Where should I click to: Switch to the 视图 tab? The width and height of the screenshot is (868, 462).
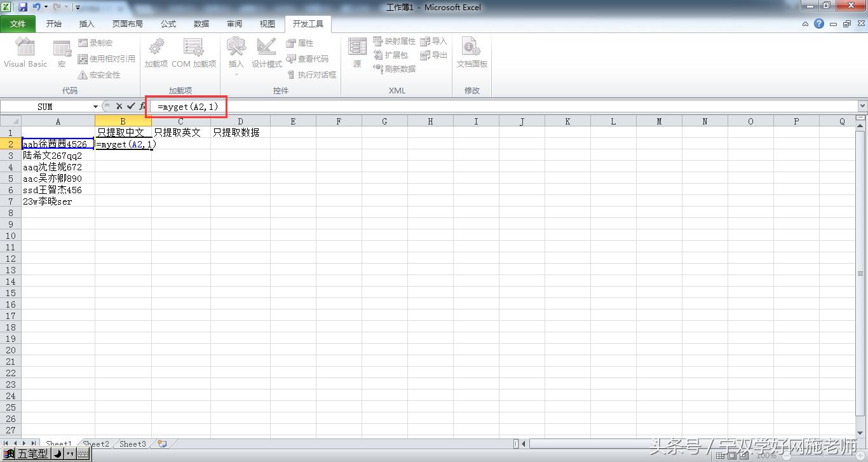[268, 24]
